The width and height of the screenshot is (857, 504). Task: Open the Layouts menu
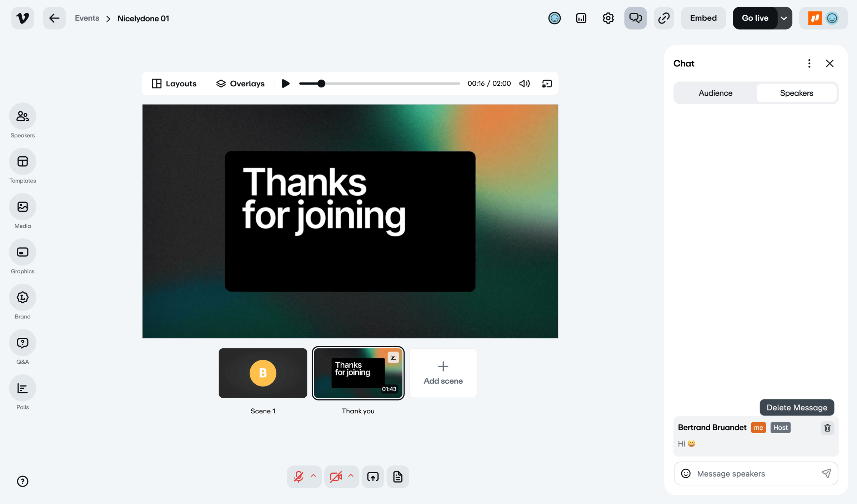[x=174, y=84]
